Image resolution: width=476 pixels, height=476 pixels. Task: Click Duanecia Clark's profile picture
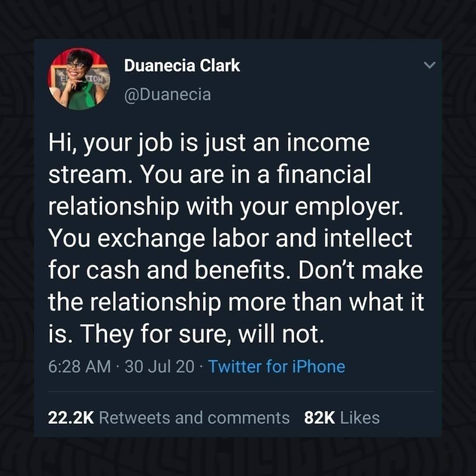click(x=78, y=79)
